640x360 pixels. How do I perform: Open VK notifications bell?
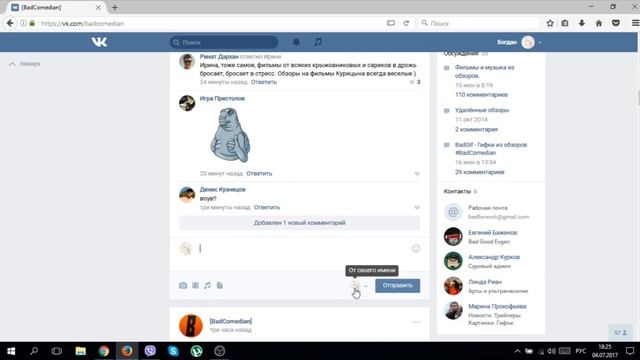[x=296, y=42]
